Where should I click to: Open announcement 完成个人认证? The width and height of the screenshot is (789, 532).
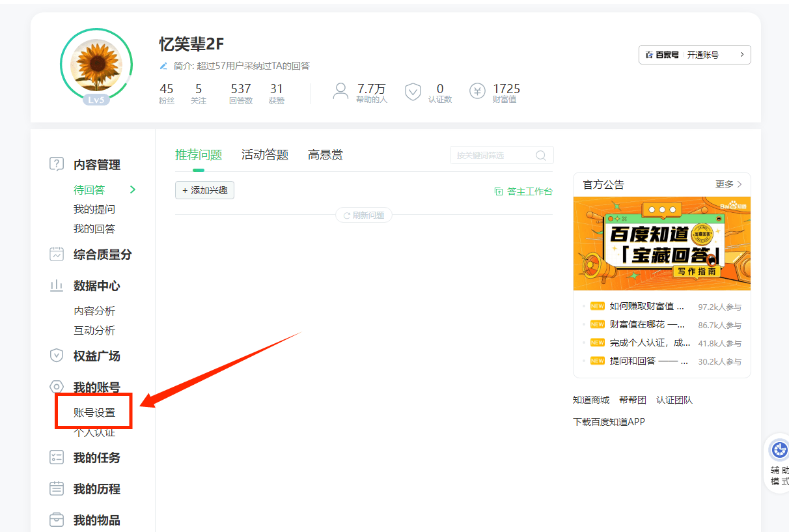coord(650,343)
